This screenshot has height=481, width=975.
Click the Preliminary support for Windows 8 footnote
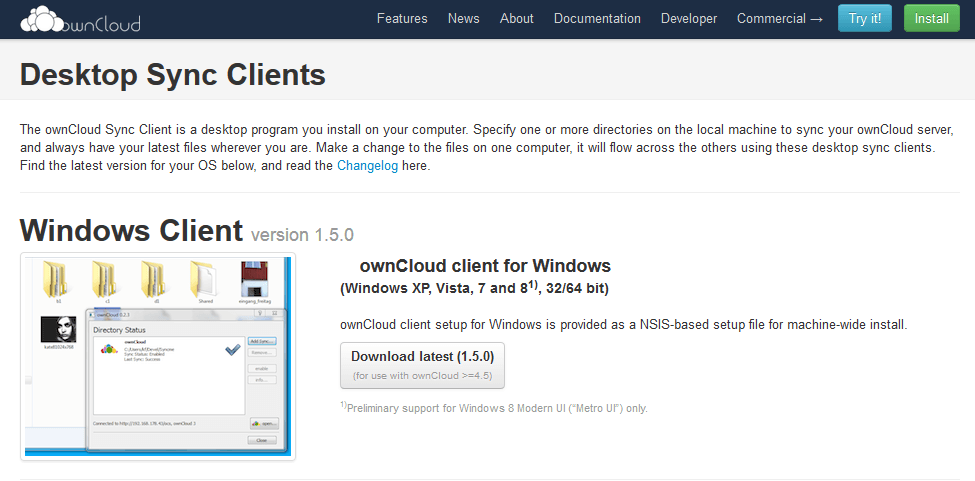(494, 408)
